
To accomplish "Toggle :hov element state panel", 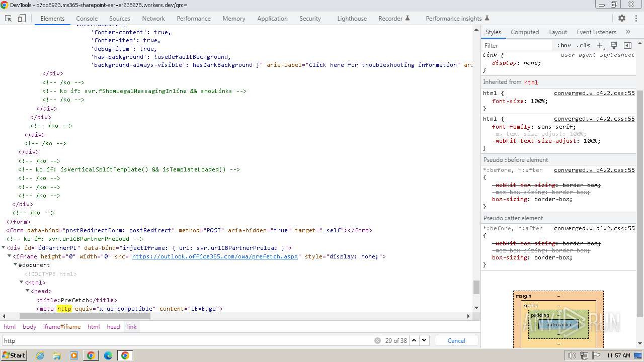I will (564, 45).
